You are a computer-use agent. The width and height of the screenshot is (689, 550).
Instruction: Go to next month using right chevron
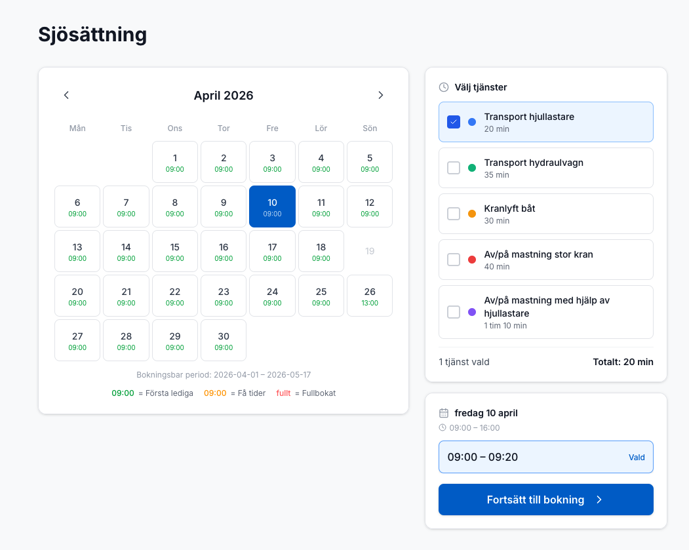380,95
